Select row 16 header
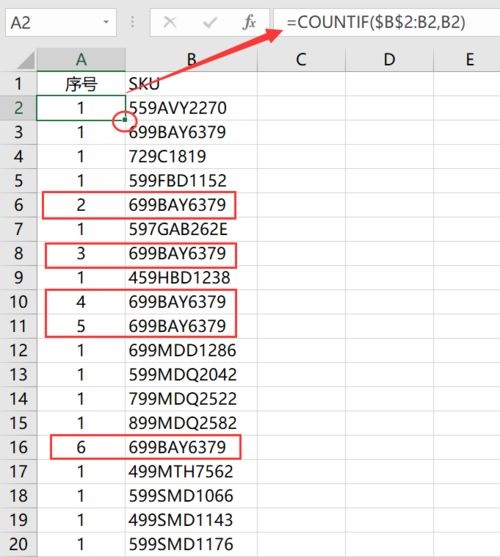Screen dimensions: 500x557 click(18, 447)
